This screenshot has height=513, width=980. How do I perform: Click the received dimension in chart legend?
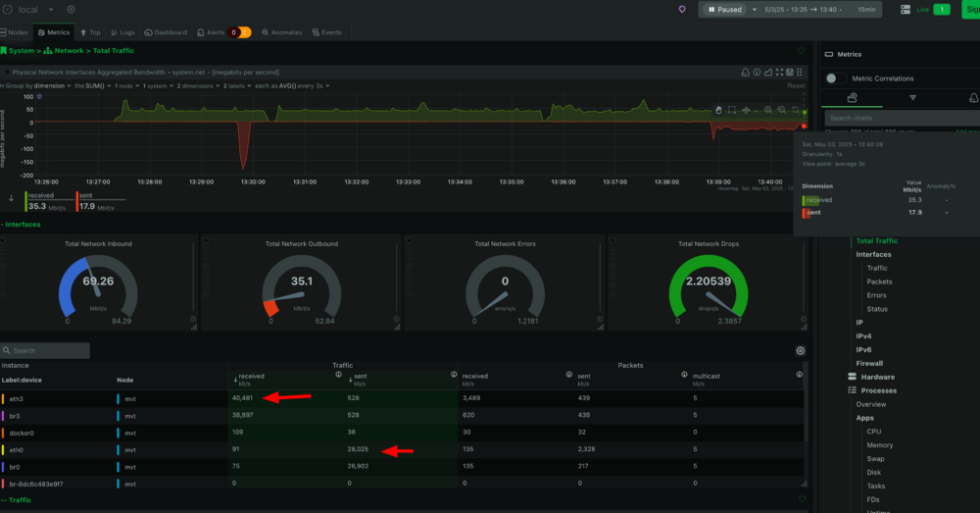(x=40, y=195)
